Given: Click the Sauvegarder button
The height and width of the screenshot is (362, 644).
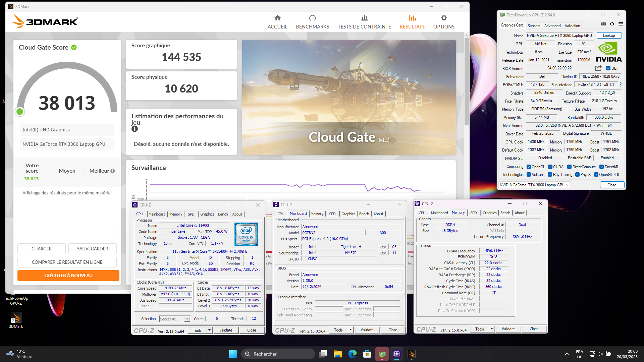Looking at the screenshot, I should [x=93, y=249].
